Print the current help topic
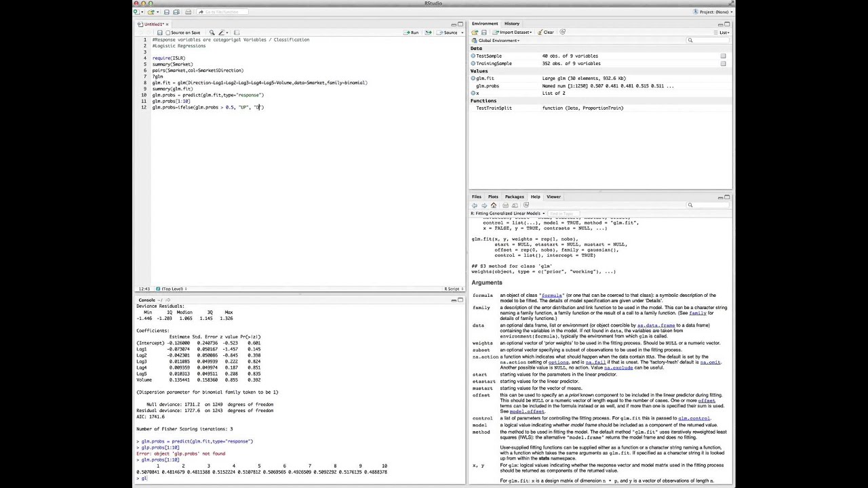This screenshot has height=488, width=868. pos(505,205)
